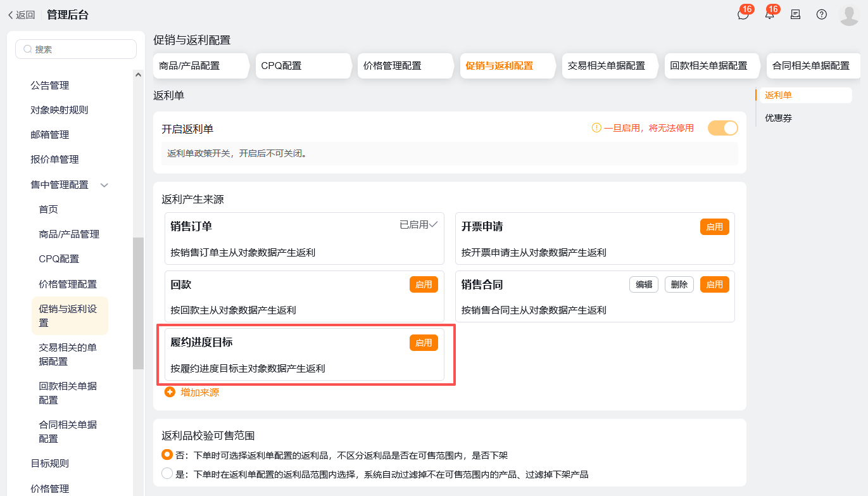
Task: Click the help question mark icon
Action: coord(821,15)
